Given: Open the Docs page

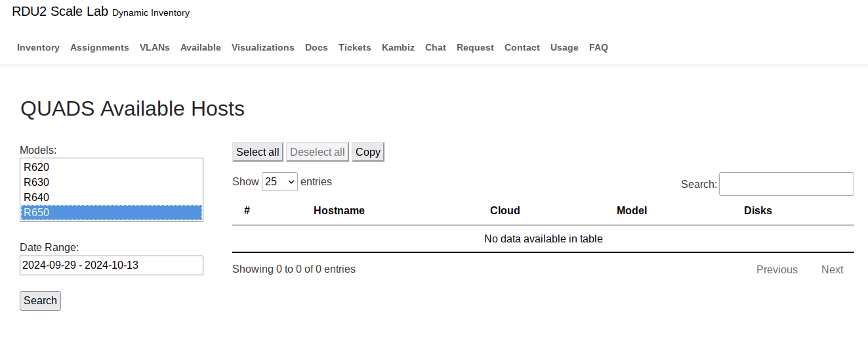Looking at the screenshot, I should click(x=316, y=47).
